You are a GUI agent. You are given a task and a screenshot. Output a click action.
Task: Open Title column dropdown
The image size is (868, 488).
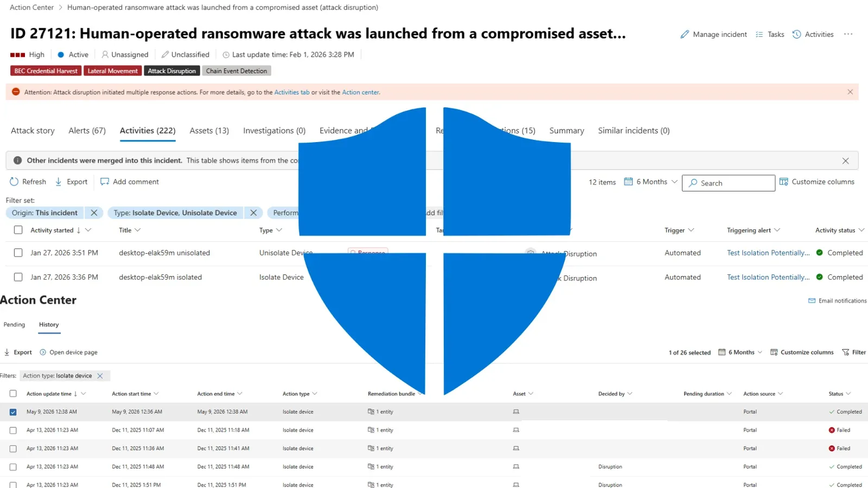click(x=137, y=230)
